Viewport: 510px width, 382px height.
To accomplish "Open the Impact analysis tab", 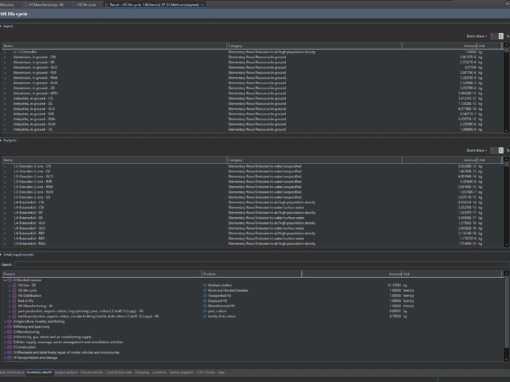I will (66, 372).
